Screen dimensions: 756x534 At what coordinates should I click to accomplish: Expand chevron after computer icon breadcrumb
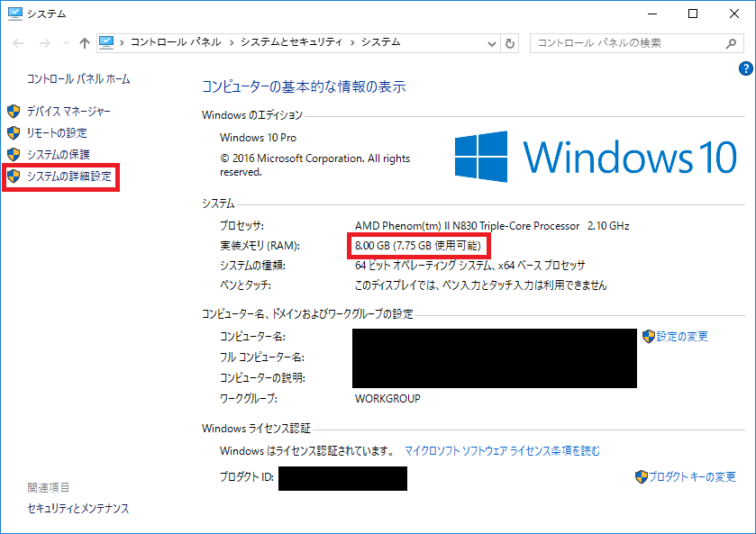(122, 43)
